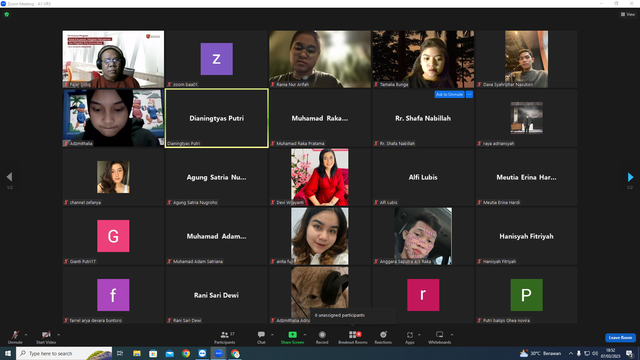Image resolution: width=640 pixels, height=360 pixels.
Task: Select the zoom baa01 participant tile
Action: (216, 59)
